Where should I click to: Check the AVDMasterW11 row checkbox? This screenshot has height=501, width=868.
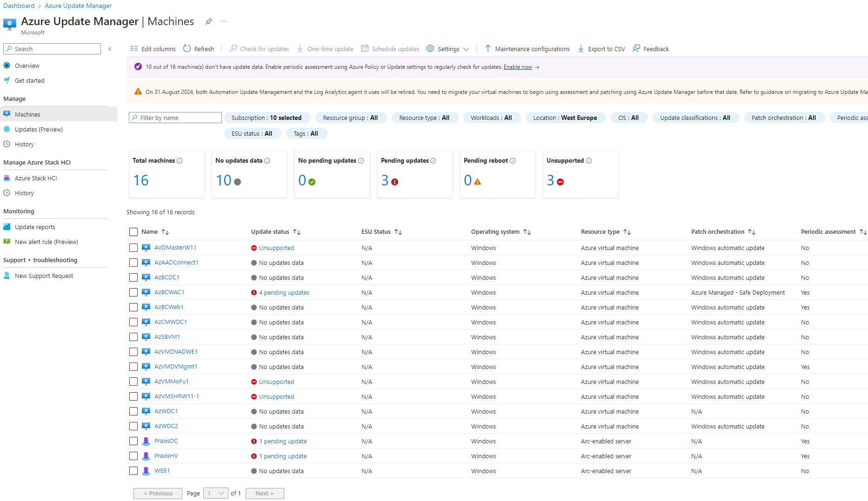(134, 248)
